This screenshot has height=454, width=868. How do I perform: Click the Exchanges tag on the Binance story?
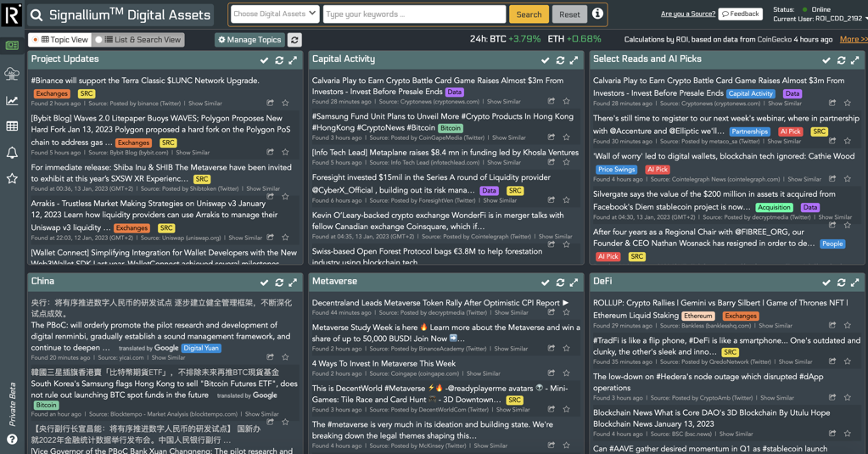[x=52, y=93]
